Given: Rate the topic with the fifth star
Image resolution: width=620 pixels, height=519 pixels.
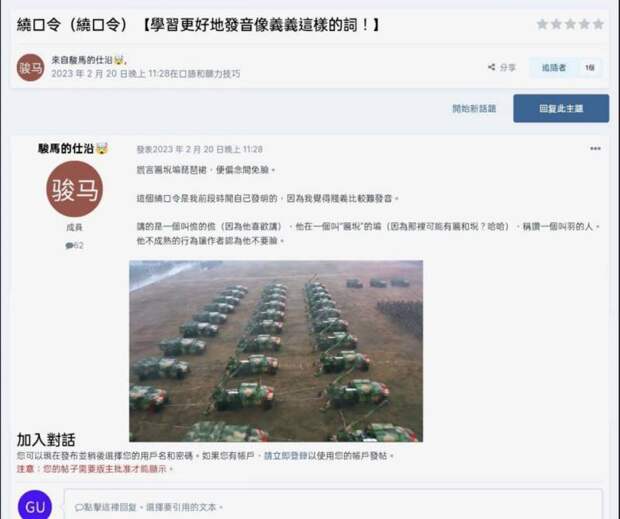Looking at the screenshot, I should pos(598,25).
